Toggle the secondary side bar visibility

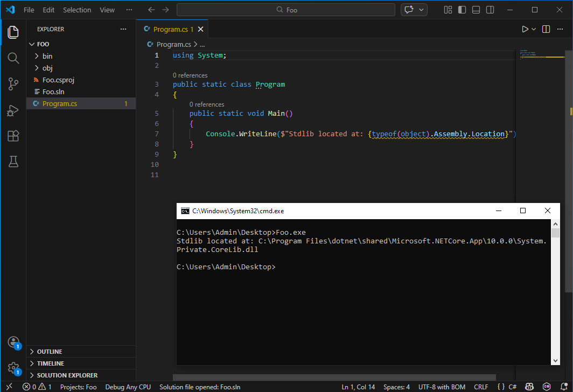[490, 10]
